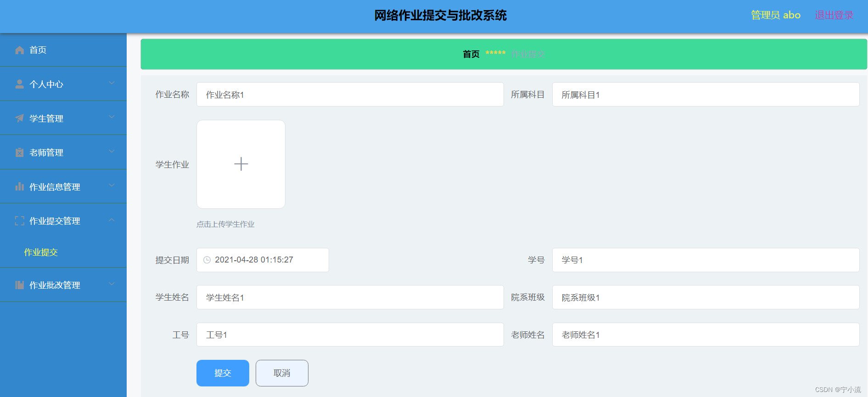Open the 学生管理 menu item
868x397 pixels.
coord(63,118)
